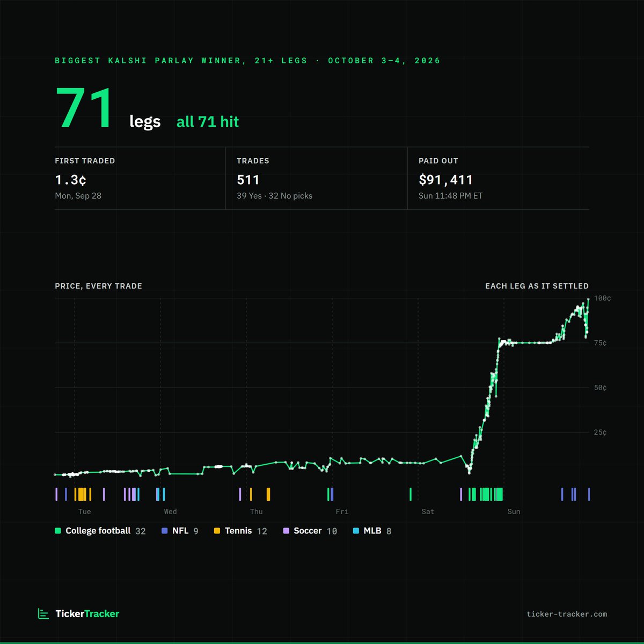
Task: Click the chart's final 100¢ data point
Action: click(x=589, y=298)
